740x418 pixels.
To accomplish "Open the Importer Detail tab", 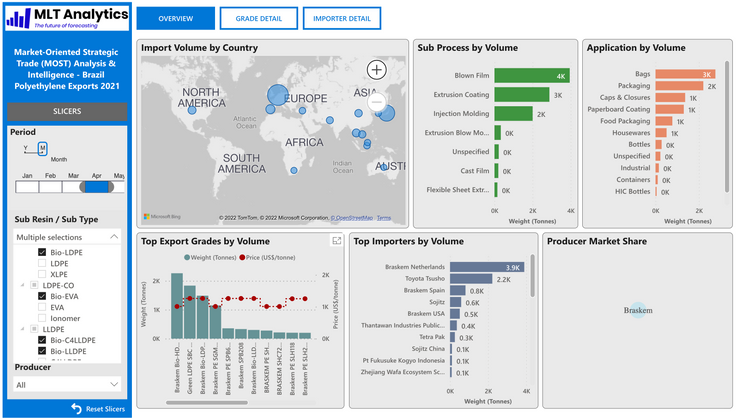I will 341,19.
